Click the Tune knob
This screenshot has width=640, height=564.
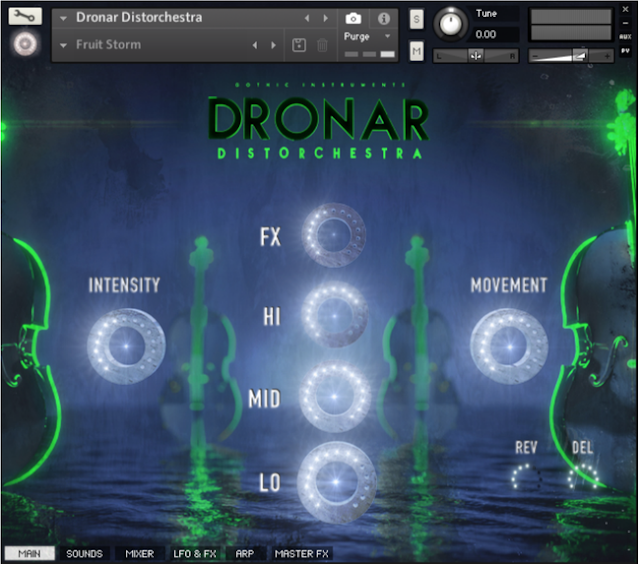click(x=451, y=24)
